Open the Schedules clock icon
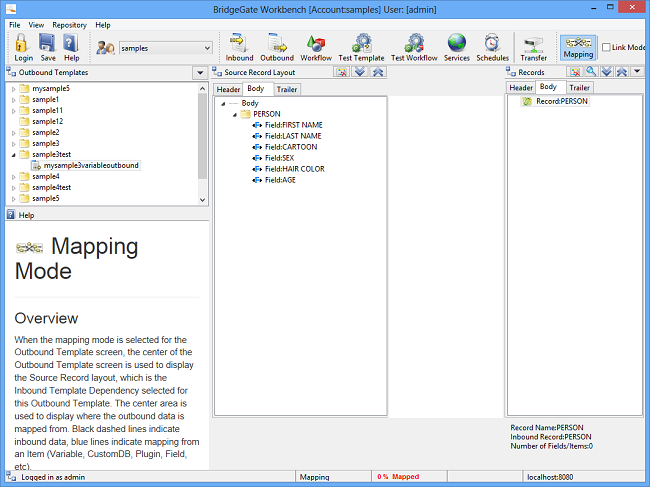Image resolution: width=650 pixels, height=487 pixels. 492,43
